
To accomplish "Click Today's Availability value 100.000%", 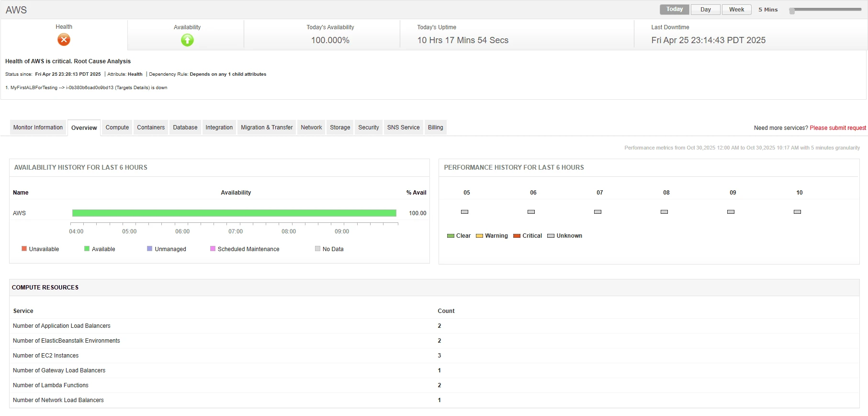I will click(330, 40).
